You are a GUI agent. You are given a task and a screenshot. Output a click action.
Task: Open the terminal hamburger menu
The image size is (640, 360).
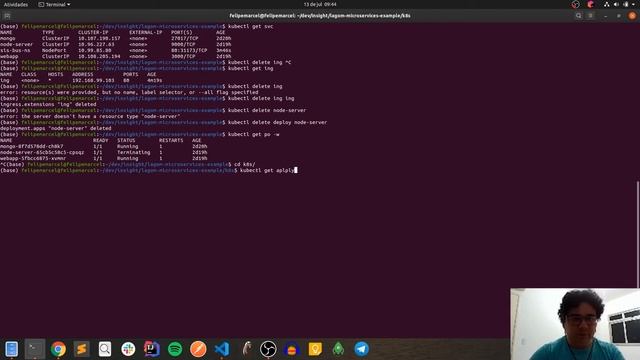click(x=590, y=16)
